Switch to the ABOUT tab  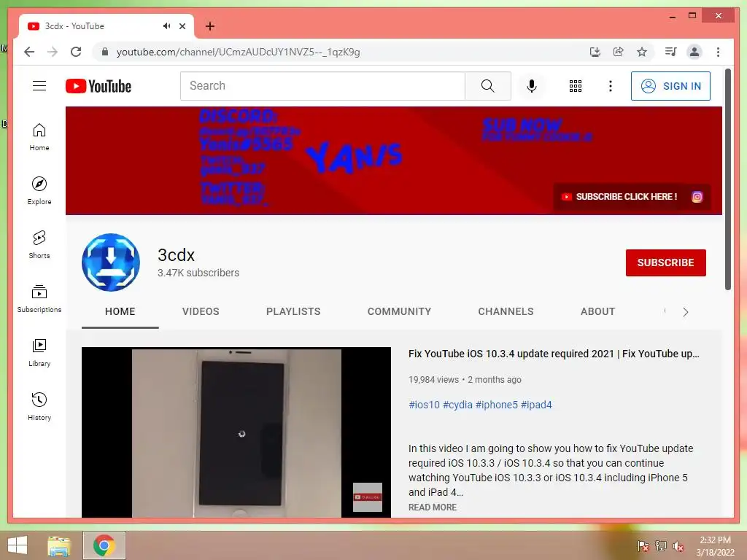coord(598,311)
